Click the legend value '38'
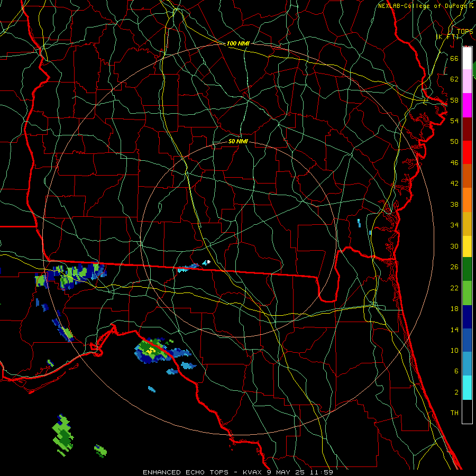Viewport: 476px width, 476px height. (454, 204)
